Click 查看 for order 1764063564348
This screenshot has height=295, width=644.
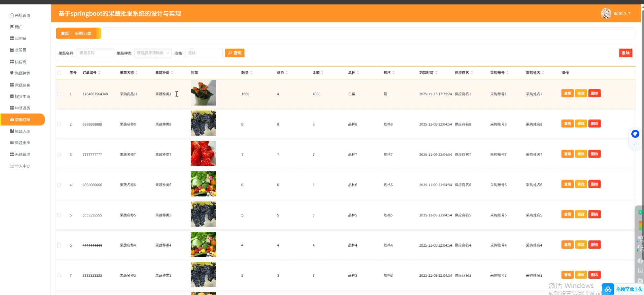pyautogui.click(x=568, y=93)
